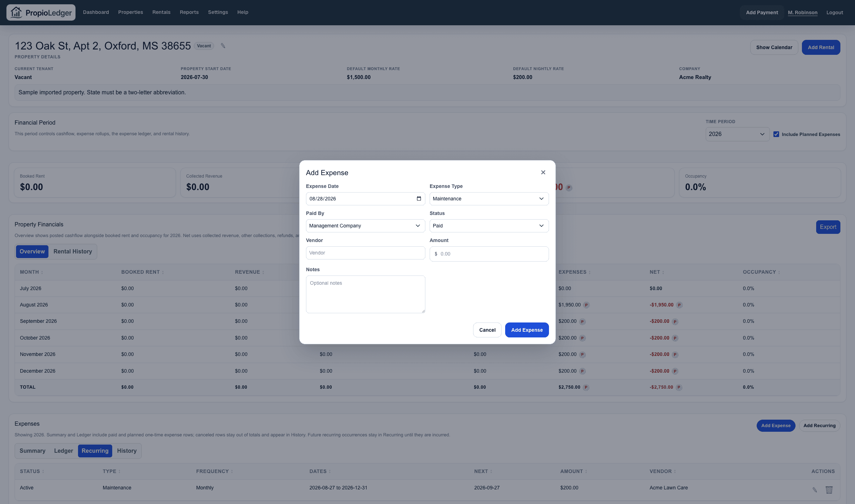The width and height of the screenshot is (855, 504).
Task: Select the Overview tab
Action: pos(32,252)
